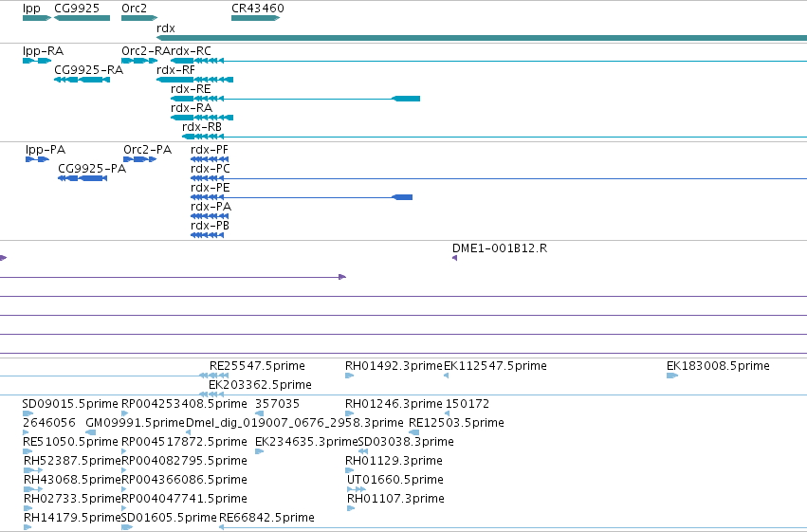Select the long rdx gene bar
Image resolution: width=807 pixels, height=532 pixels.
click(482, 38)
